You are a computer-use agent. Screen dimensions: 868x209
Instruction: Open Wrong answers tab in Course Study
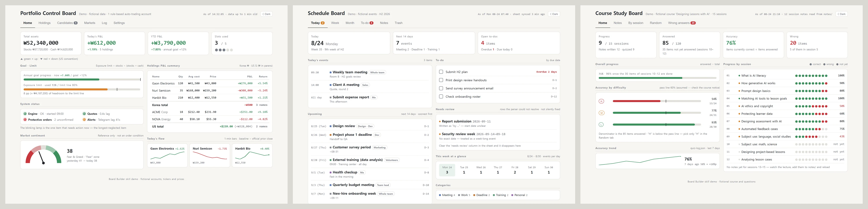(x=682, y=23)
